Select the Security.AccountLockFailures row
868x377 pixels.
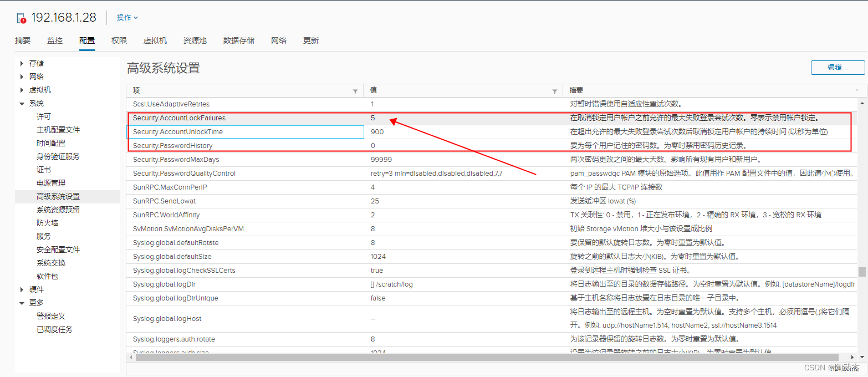492,118
